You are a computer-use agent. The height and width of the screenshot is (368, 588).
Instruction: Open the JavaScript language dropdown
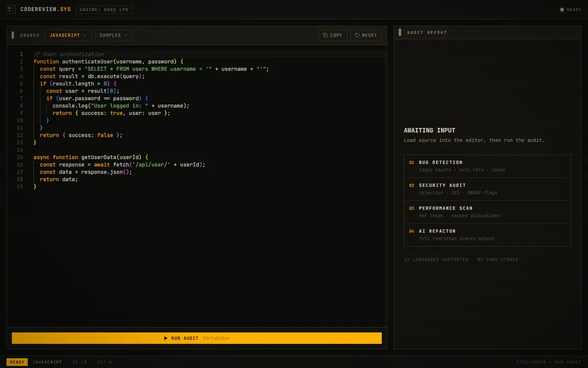[68, 35]
